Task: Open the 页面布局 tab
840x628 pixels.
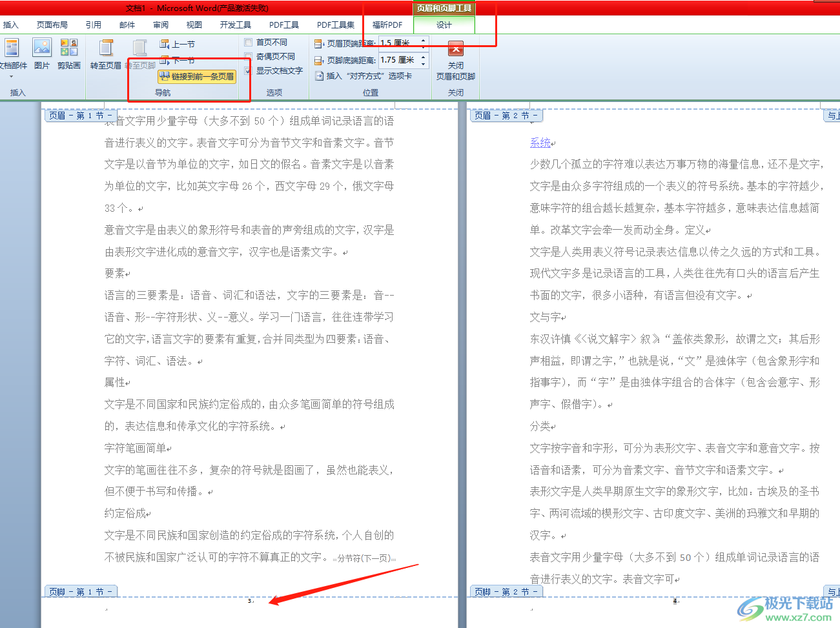Action: coord(52,25)
